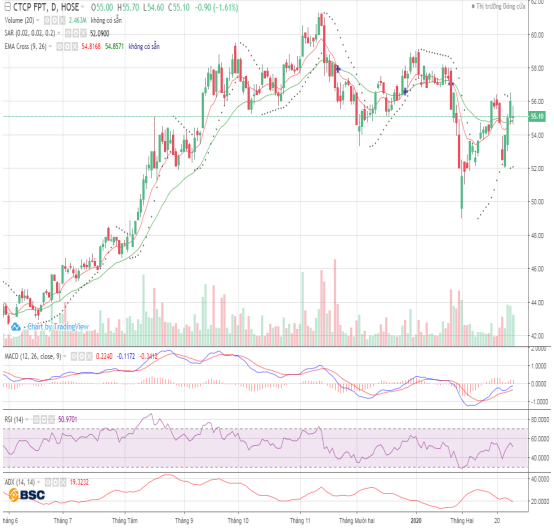Remove the EMA Cross indicator
554x530 pixels.
(75, 46)
